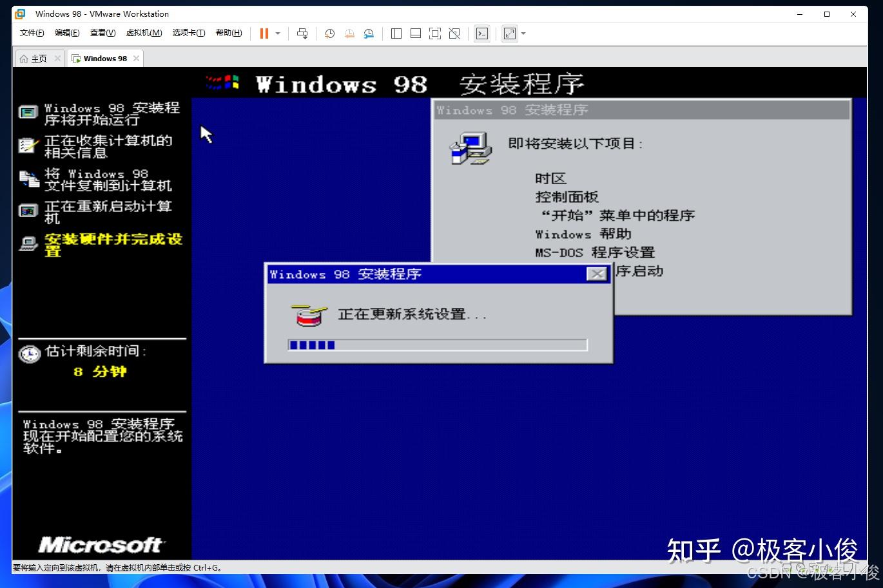This screenshot has width=883, height=588.
Task: Minimize the VMware Workstation window
Action: [800, 14]
